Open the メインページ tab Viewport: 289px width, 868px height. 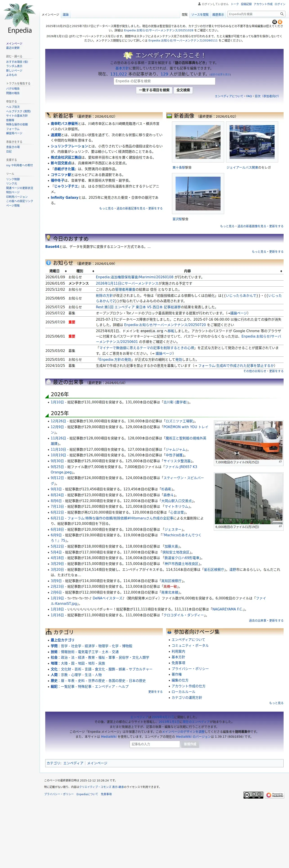pyautogui.click(x=50, y=14)
